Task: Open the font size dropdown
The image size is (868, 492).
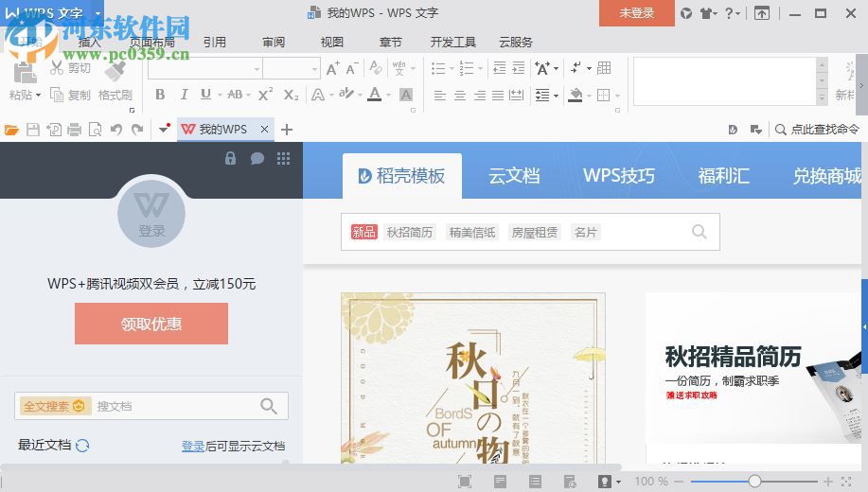Action: tap(314, 69)
